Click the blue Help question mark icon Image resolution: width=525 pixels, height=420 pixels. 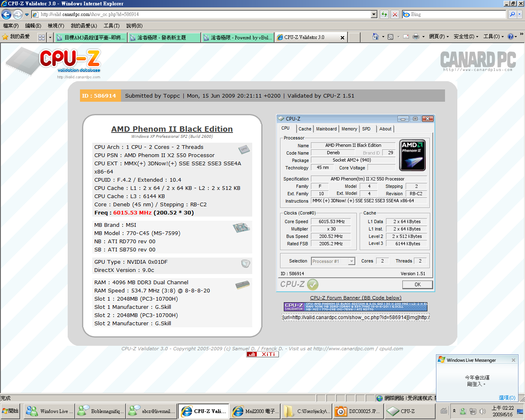coord(510,37)
